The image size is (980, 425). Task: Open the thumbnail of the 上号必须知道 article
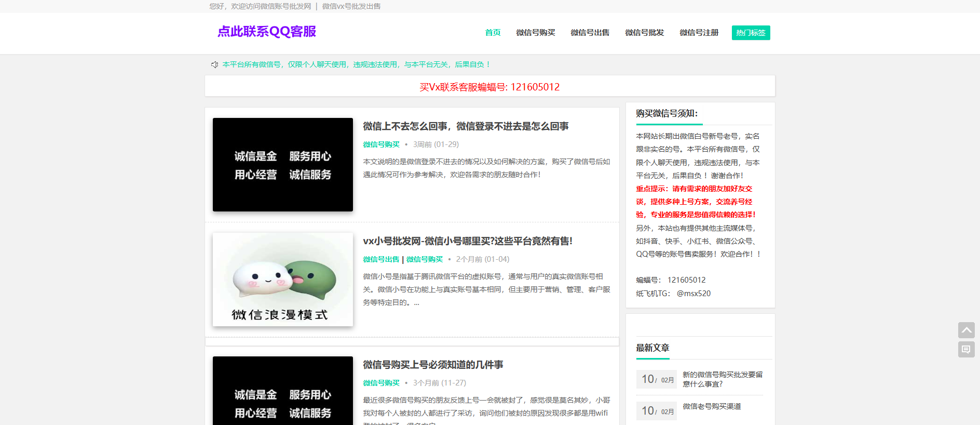pos(283,391)
